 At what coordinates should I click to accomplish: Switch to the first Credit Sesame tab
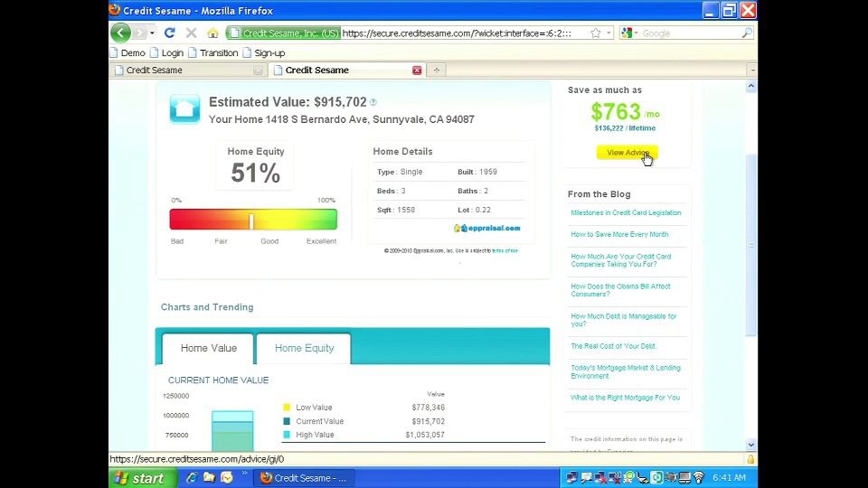[188, 70]
